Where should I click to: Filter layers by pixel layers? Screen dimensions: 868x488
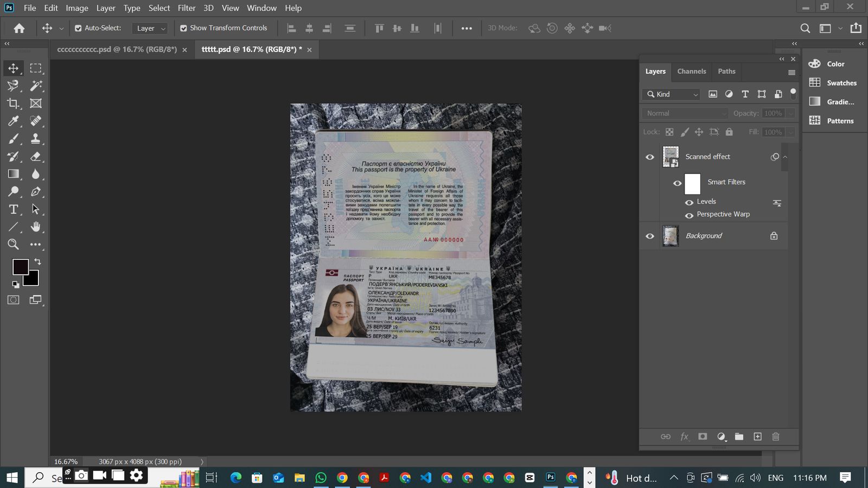point(713,94)
